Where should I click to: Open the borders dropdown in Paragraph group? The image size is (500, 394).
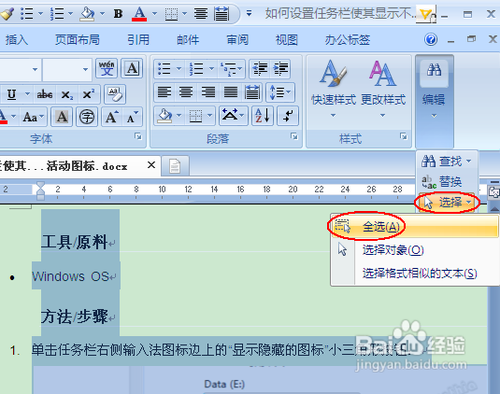[210, 116]
